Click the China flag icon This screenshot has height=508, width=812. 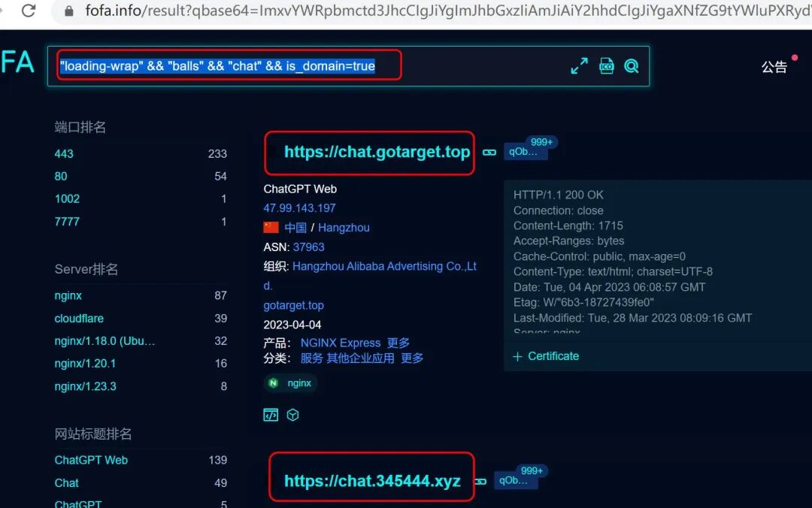pos(271,228)
